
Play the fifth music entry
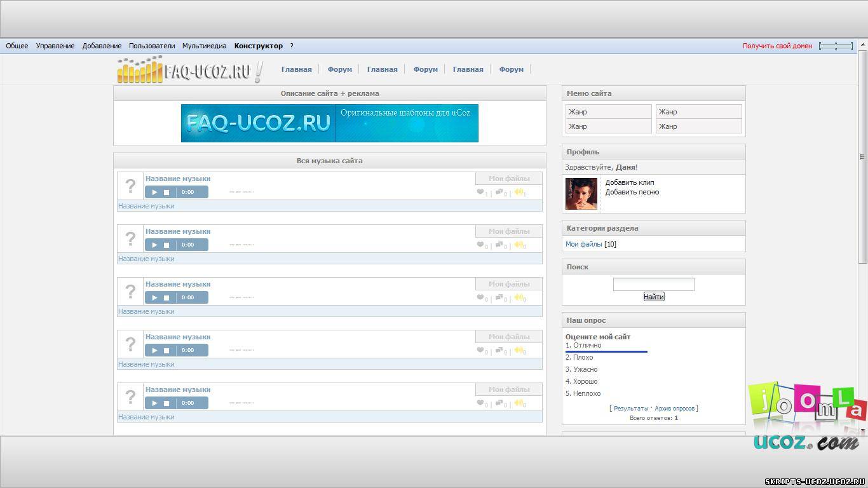point(154,403)
